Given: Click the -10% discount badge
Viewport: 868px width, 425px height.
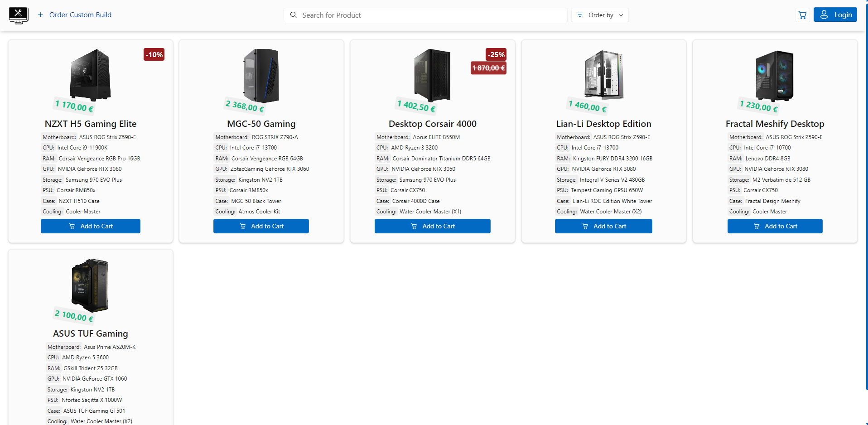Looking at the screenshot, I should pyautogui.click(x=154, y=54).
